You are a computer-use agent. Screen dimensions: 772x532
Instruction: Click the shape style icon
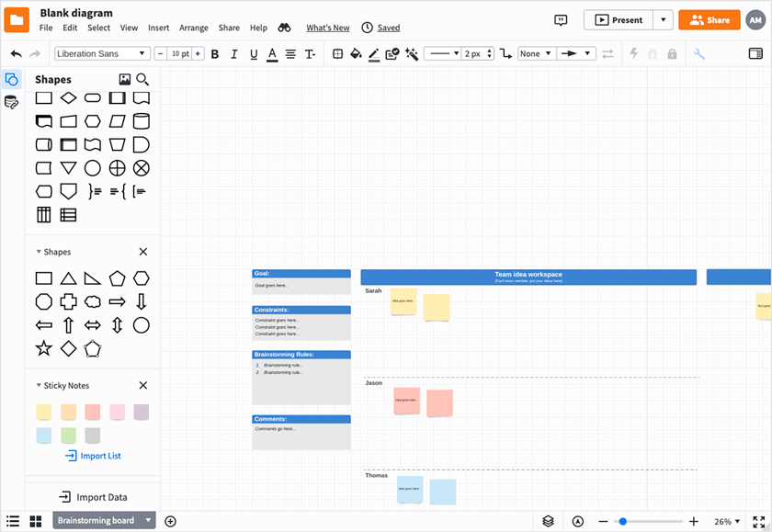click(337, 53)
